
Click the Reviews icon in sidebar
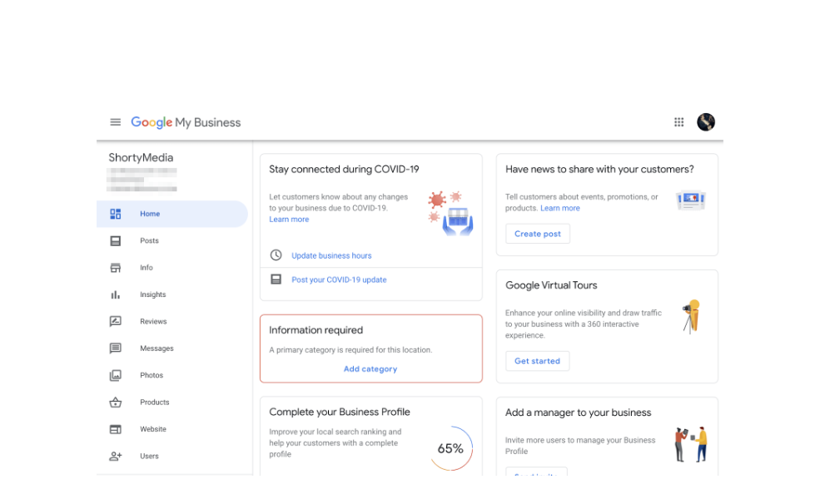tap(116, 321)
